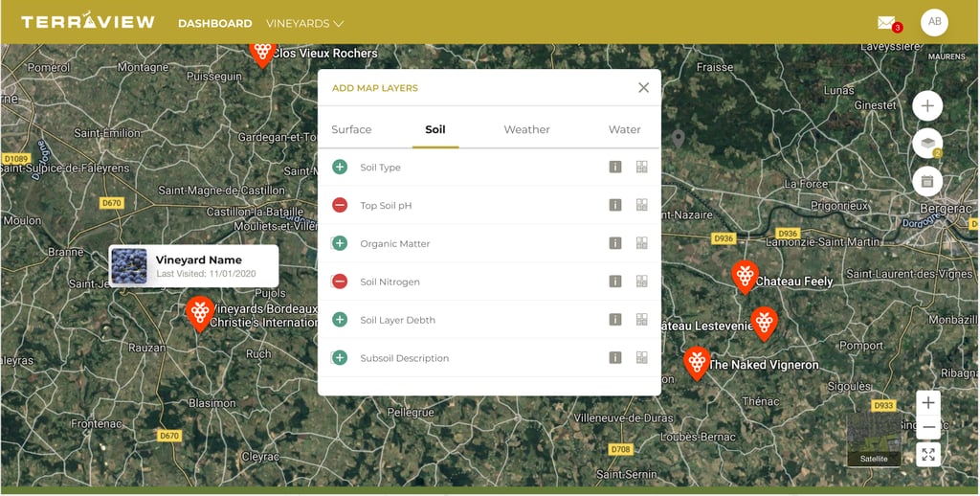The width and height of the screenshot is (980, 496).
Task: Click the Subsoil Description label
Action: click(x=405, y=358)
